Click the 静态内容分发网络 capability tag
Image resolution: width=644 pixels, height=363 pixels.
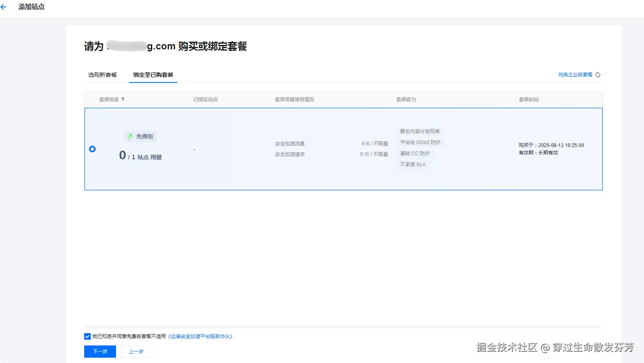coord(420,131)
